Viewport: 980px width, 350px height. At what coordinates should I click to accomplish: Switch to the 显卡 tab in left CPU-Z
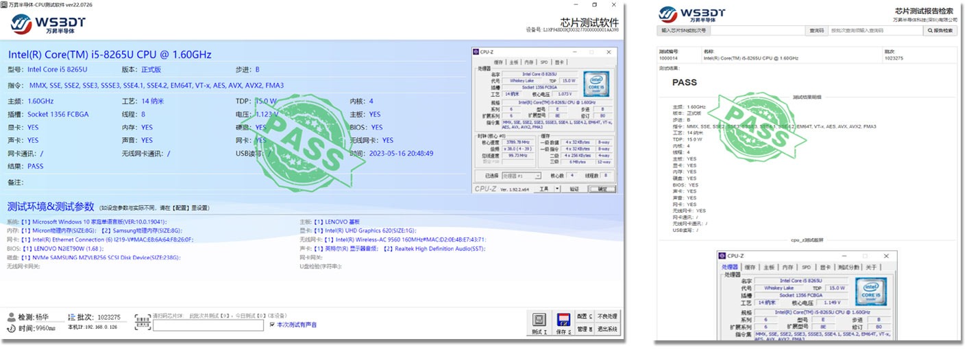coord(559,62)
